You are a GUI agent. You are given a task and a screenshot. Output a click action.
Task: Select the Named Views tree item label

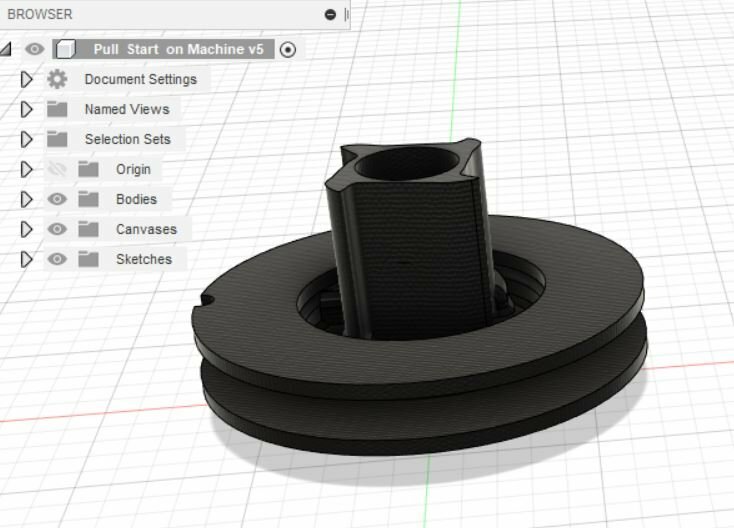[x=127, y=109]
